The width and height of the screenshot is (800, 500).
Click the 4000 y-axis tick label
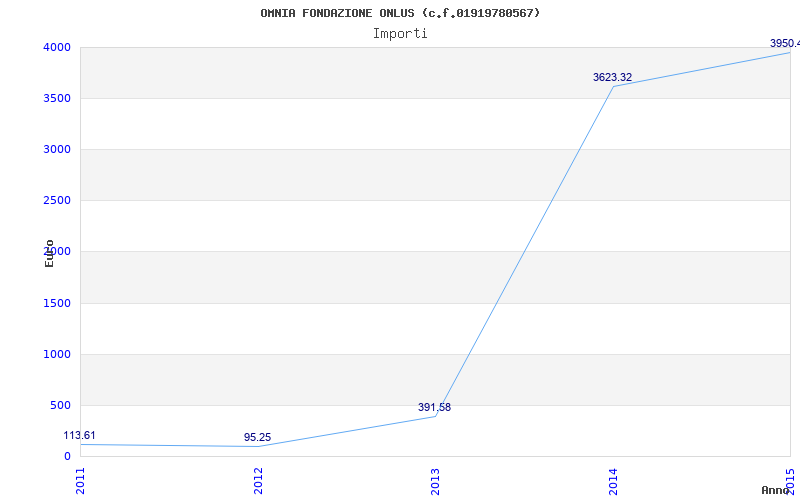pos(57,47)
